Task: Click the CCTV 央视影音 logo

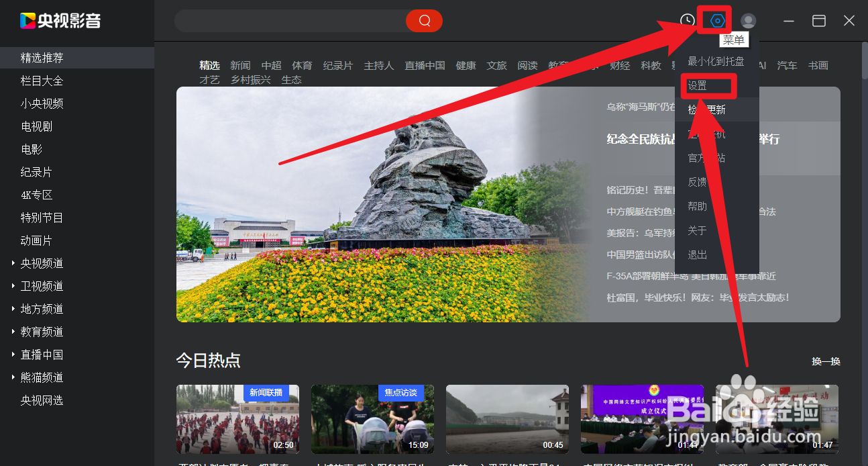Action: pos(60,21)
